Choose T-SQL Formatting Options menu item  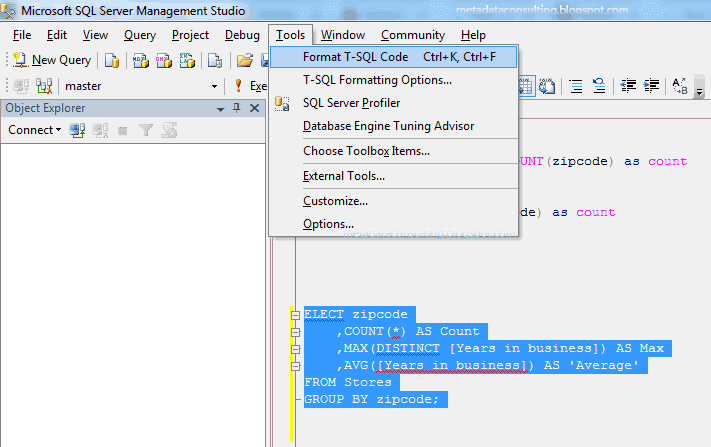click(394, 80)
